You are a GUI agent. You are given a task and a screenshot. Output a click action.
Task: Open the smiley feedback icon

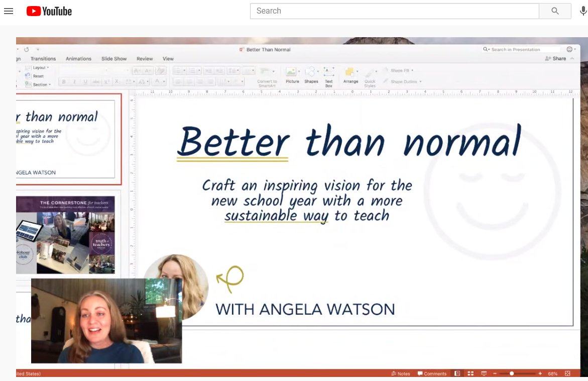pyautogui.click(x=569, y=50)
